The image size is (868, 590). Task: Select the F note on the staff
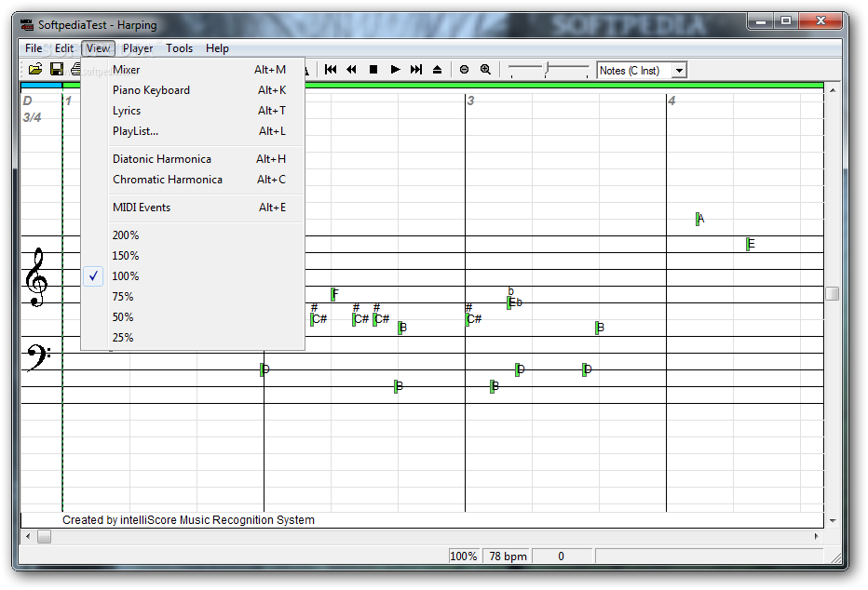pos(334,294)
